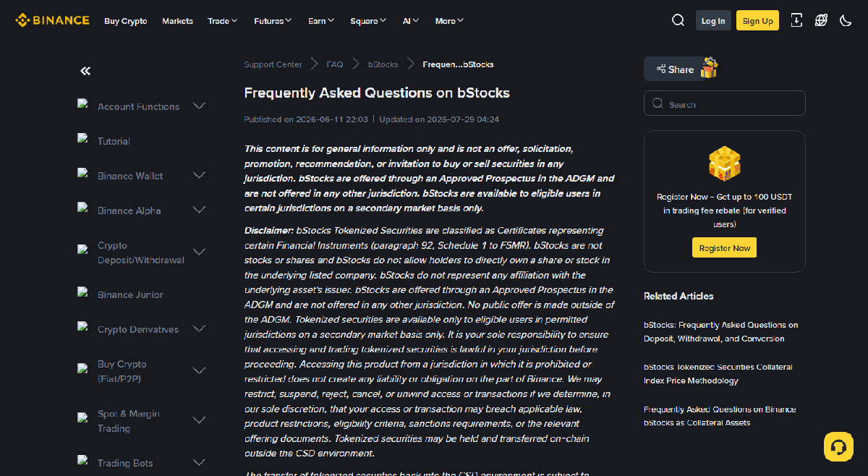Click the Log In button
Viewport: 868px width, 476px height.
click(713, 20)
